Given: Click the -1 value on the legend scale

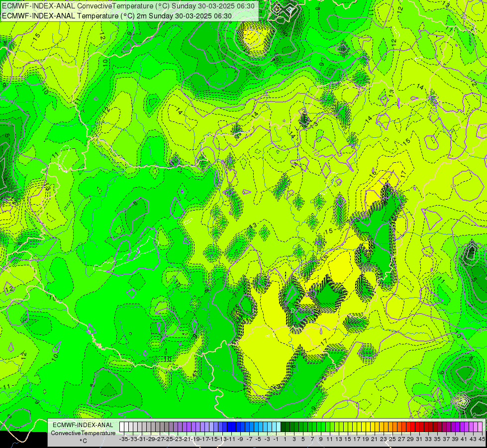Looking at the screenshot, I should coord(276,439).
